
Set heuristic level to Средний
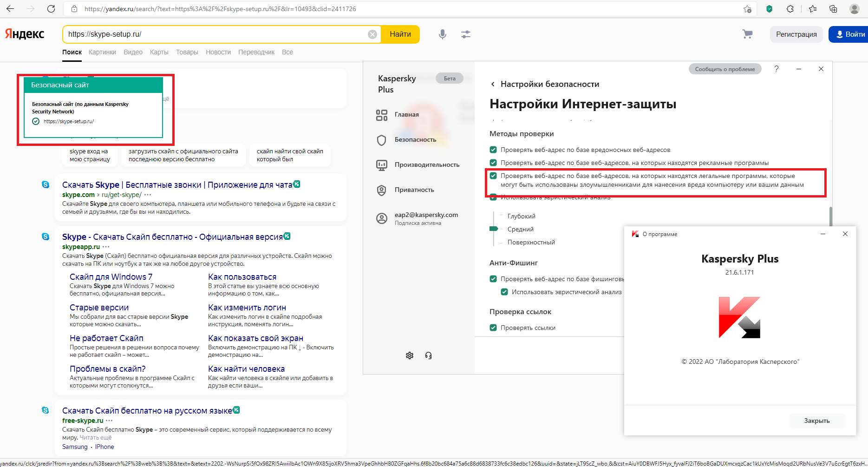(520, 229)
